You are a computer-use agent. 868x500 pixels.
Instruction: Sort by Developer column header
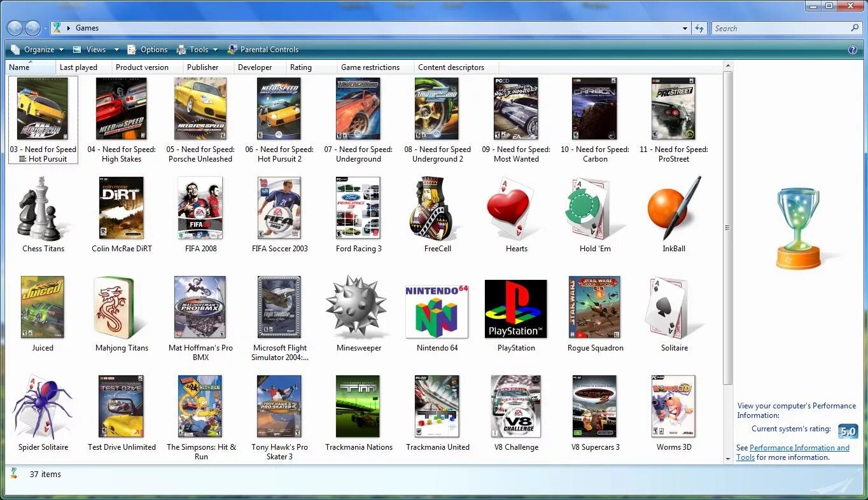[x=260, y=67]
